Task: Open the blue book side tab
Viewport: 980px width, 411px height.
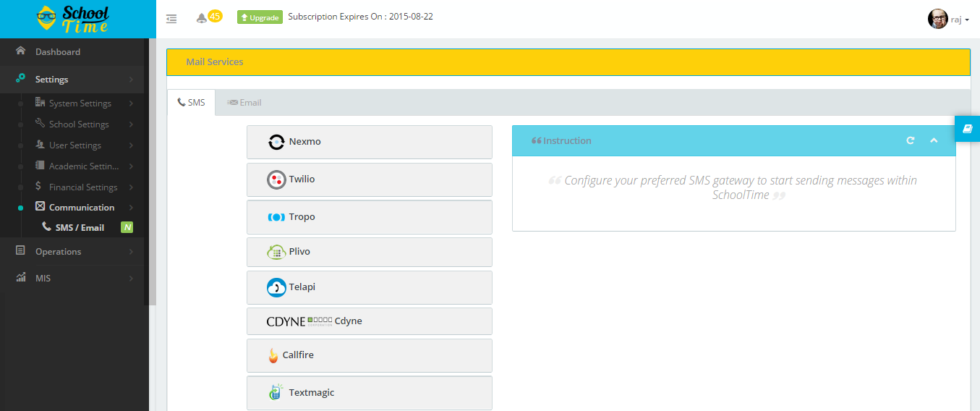Action: pyautogui.click(x=968, y=128)
